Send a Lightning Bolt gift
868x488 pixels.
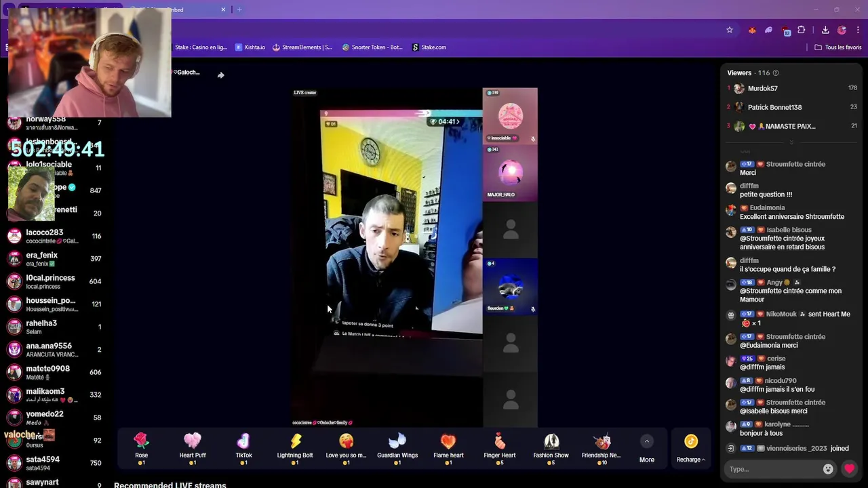point(295,449)
